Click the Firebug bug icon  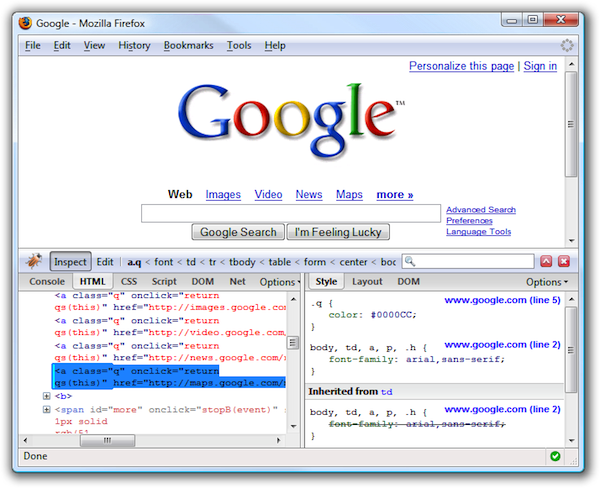[34, 261]
